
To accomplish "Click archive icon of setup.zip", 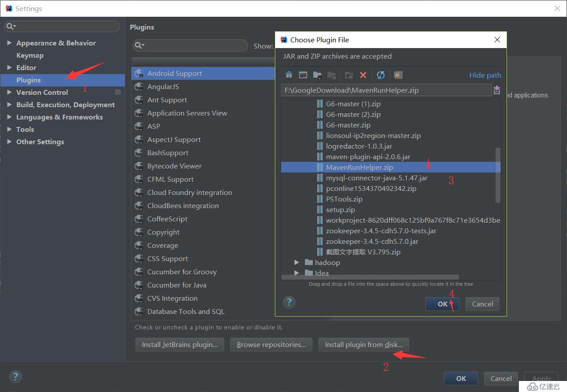I will [320, 209].
